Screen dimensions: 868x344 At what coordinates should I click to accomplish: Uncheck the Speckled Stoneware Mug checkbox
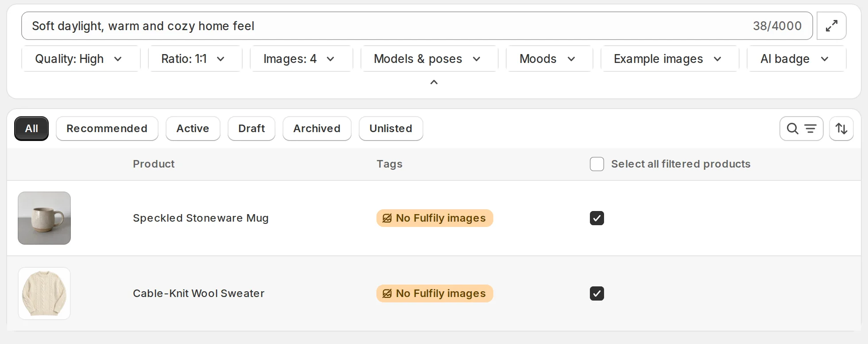597,218
